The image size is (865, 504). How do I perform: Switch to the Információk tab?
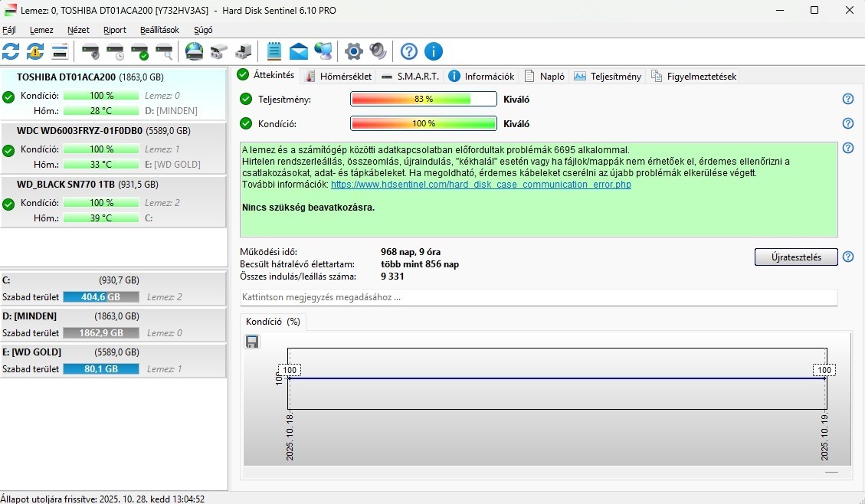[482, 77]
